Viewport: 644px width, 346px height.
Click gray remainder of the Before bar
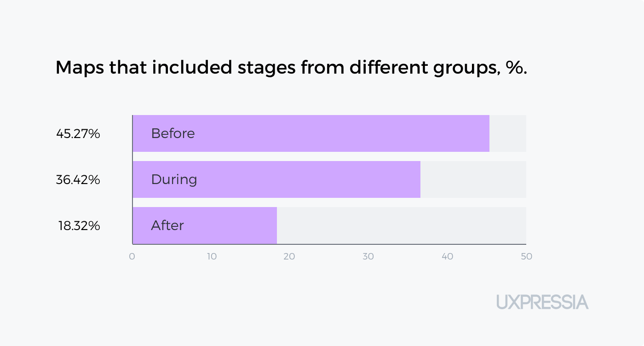[x=508, y=133]
